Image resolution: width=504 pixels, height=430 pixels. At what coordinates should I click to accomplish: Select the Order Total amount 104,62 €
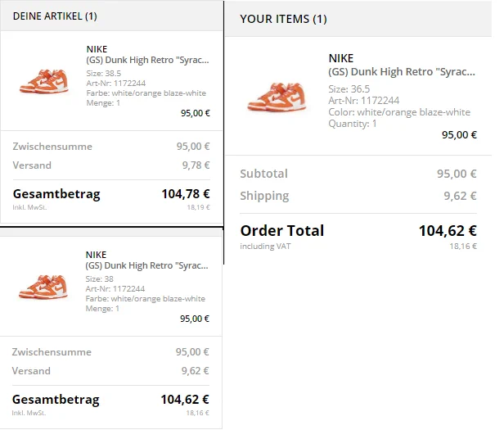tap(448, 231)
